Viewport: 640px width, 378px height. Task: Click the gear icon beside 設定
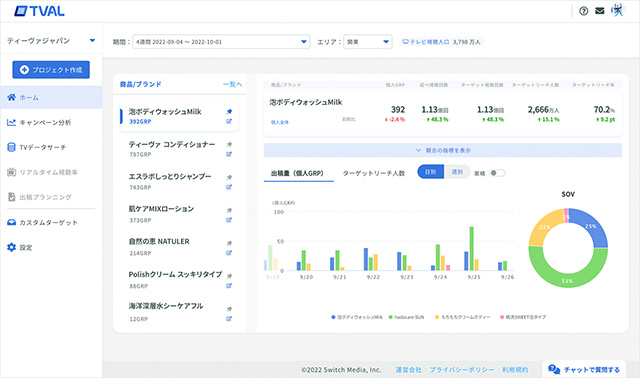click(11, 247)
